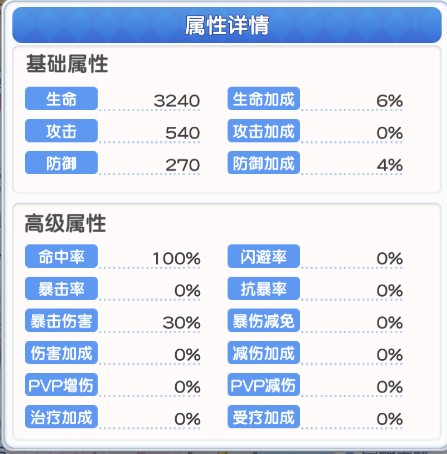This screenshot has width=447, height=454.
Task: Click the 3240 生命 value
Action: [x=177, y=101]
